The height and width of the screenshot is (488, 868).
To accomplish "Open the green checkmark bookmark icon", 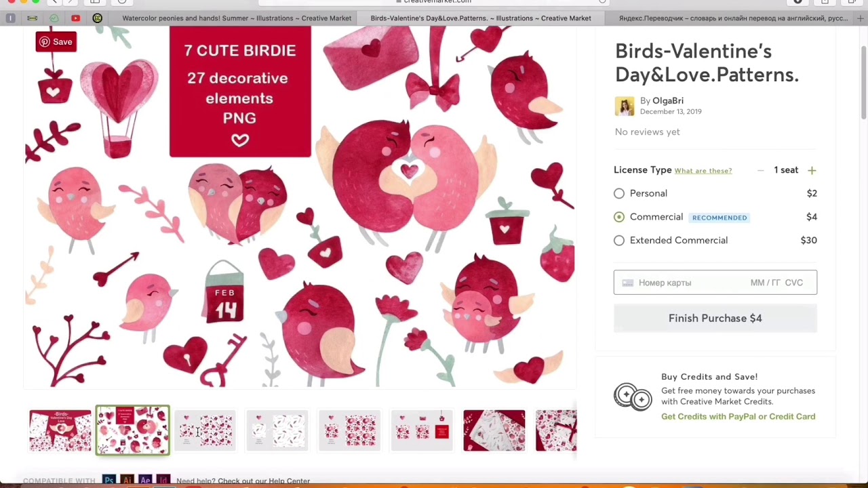I will point(54,18).
